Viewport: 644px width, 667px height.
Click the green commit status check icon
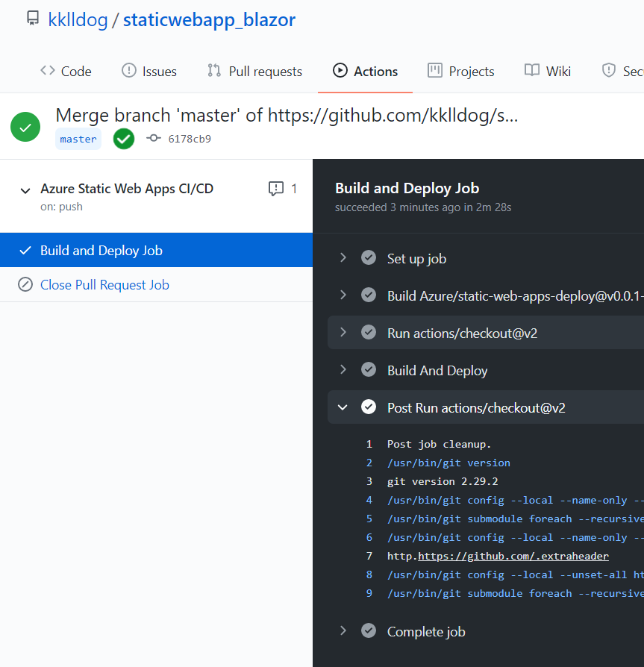[124, 139]
